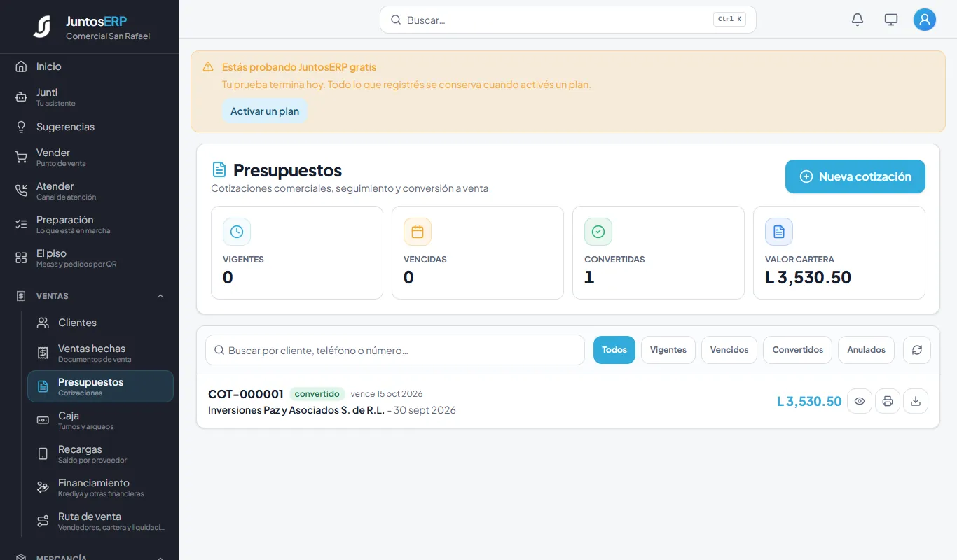Focus the top Buscar search field
The image size is (957, 560).
(568, 20)
